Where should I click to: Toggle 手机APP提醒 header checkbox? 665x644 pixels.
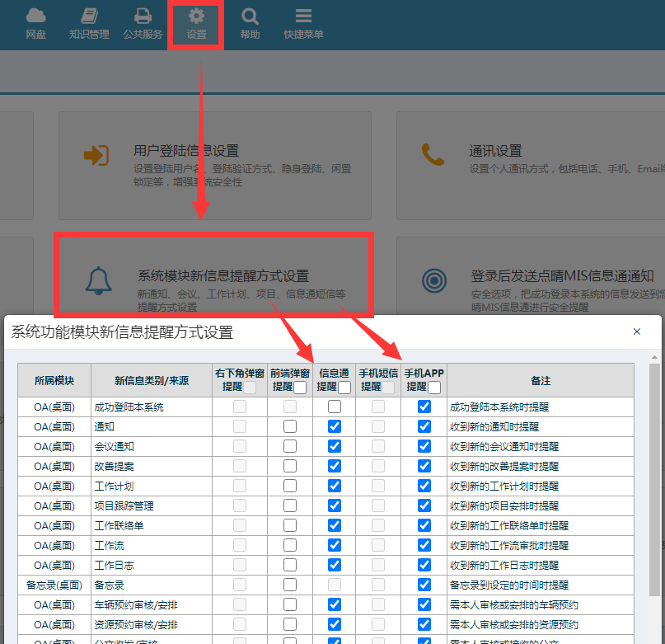click(x=434, y=387)
